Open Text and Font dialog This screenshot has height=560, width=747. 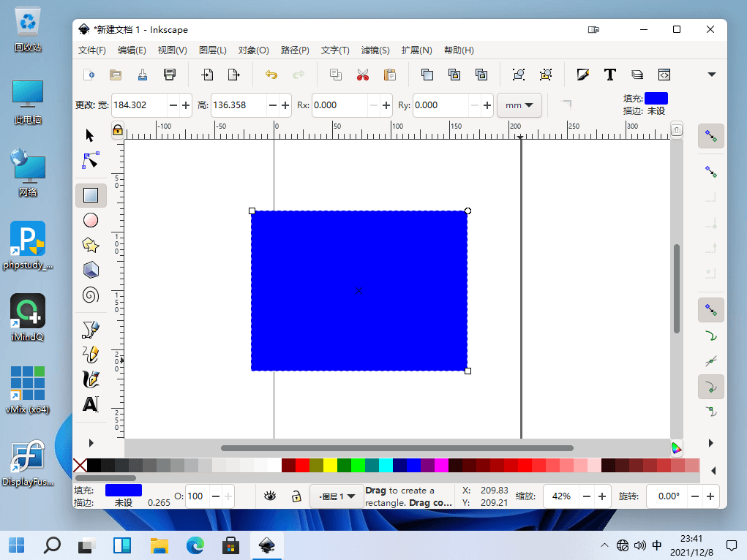point(609,75)
